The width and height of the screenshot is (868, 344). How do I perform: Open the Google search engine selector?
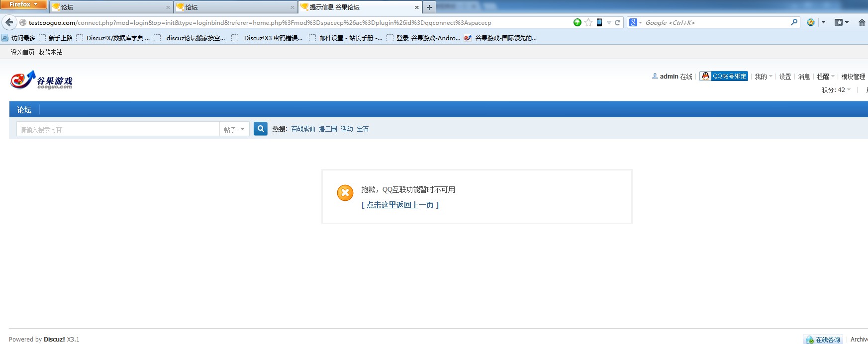636,22
